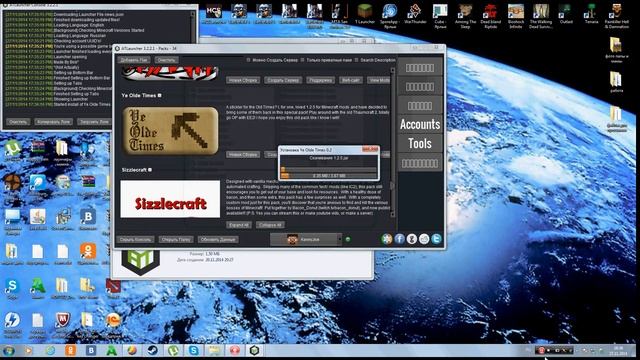Select Odnoklassniki desktop icon

point(87,254)
